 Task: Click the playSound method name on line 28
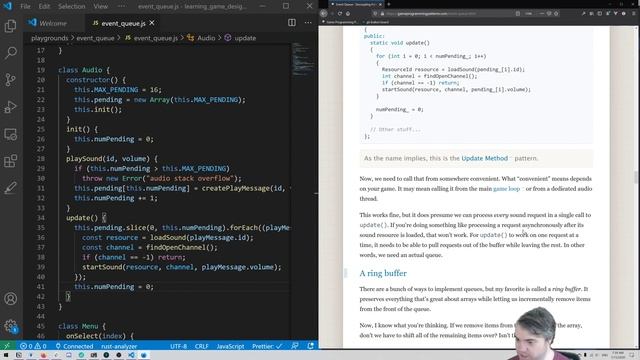pyautogui.click(x=84, y=159)
